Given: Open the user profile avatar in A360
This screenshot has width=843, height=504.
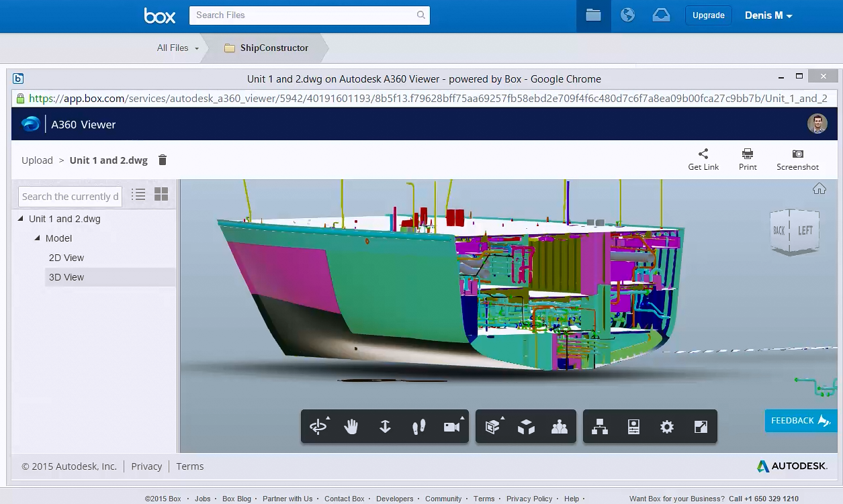Looking at the screenshot, I should tap(817, 123).
